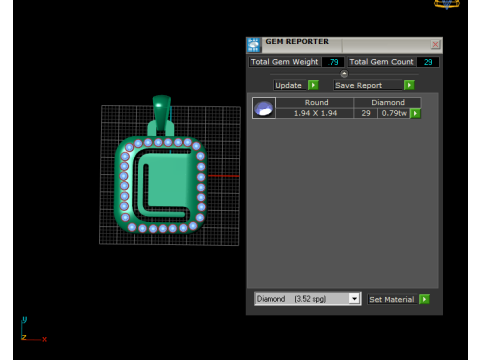Click the Save Report button
Screen dimensions: 480x360
(x=368, y=85)
